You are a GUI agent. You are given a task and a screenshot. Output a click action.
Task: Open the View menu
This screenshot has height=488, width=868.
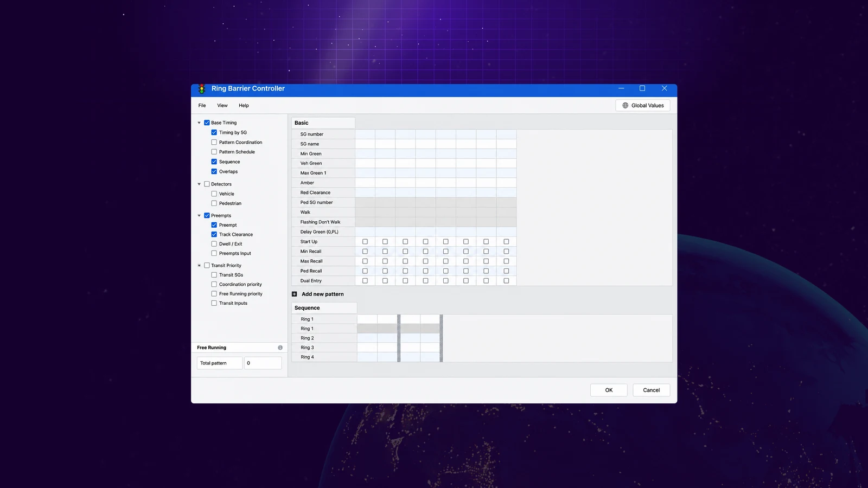coord(222,105)
